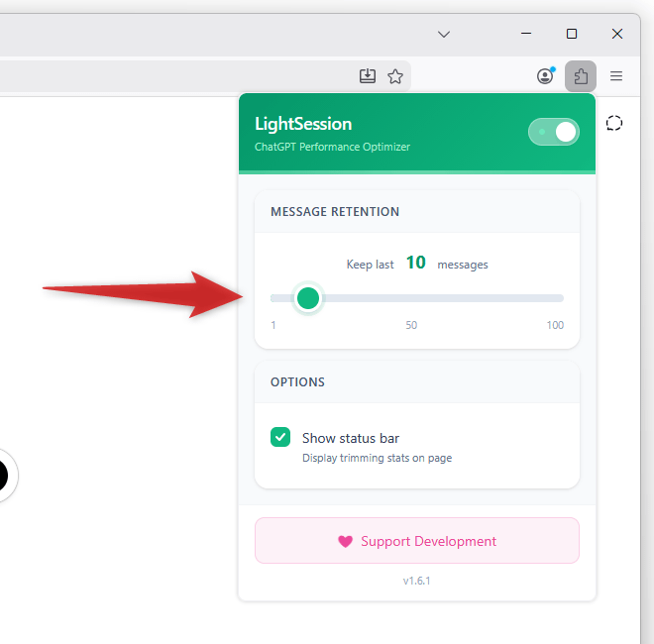The height and width of the screenshot is (644, 654).
Task: Bookmark this page with the star icon
Action: point(395,76)
